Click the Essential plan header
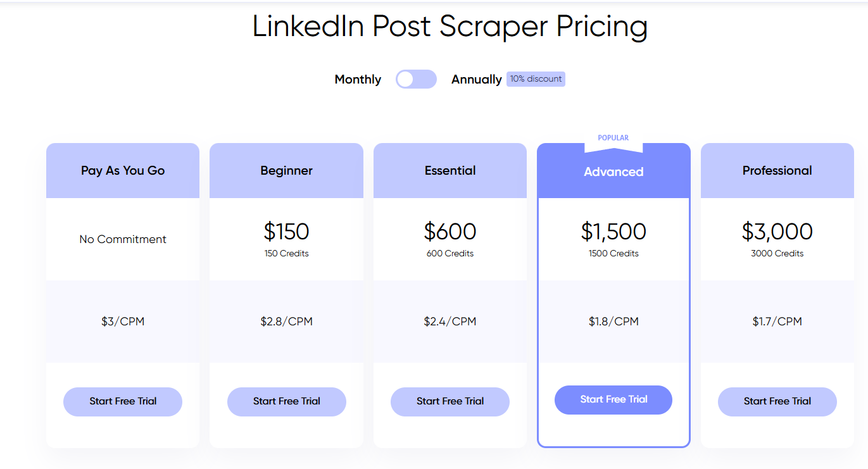Viewport: 868px width, 469px height. point(450,170)
